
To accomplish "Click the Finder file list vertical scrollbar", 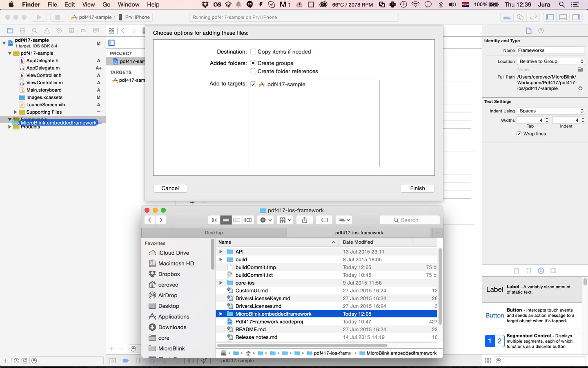I will coord(440,286).
